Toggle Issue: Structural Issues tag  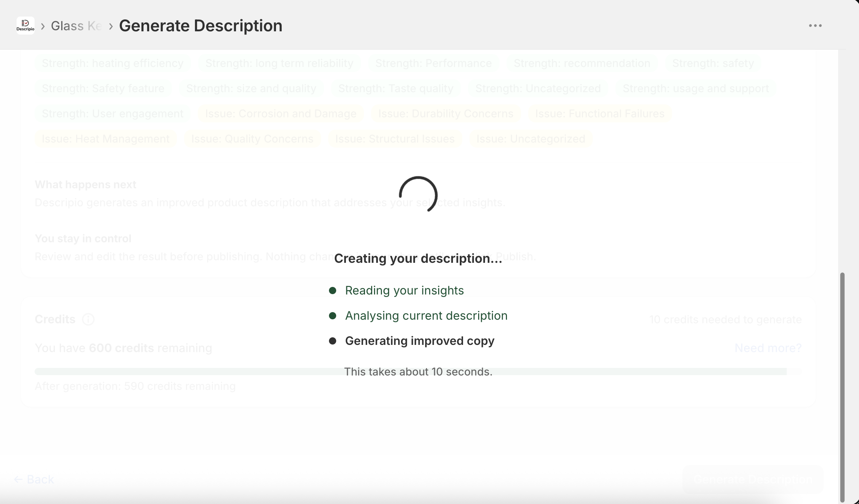click(x=395, y=139)
